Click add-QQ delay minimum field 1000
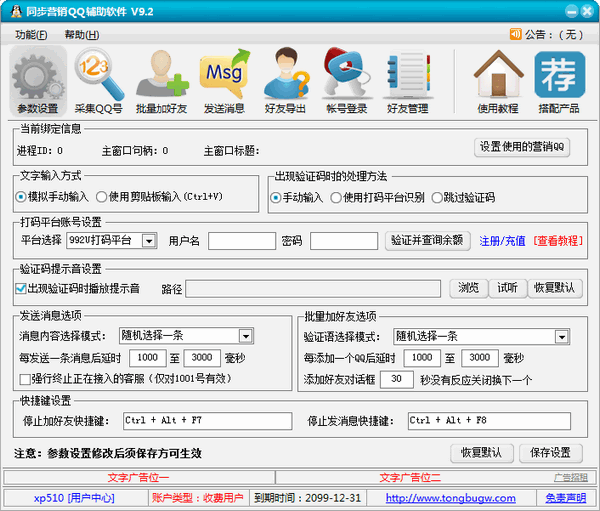This screenshot has width=600, height=511. (422, 358)
